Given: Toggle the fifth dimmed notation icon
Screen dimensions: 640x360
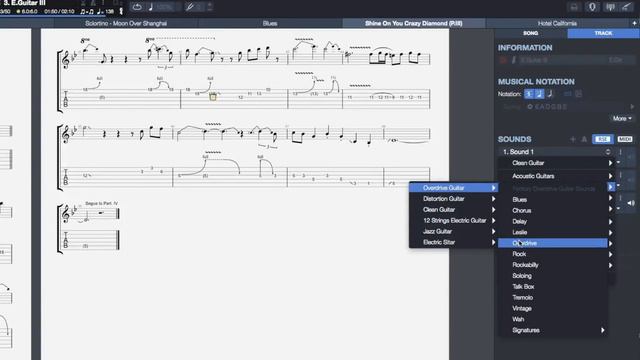Looking at the screenshot, I should (x=578, y=94).
